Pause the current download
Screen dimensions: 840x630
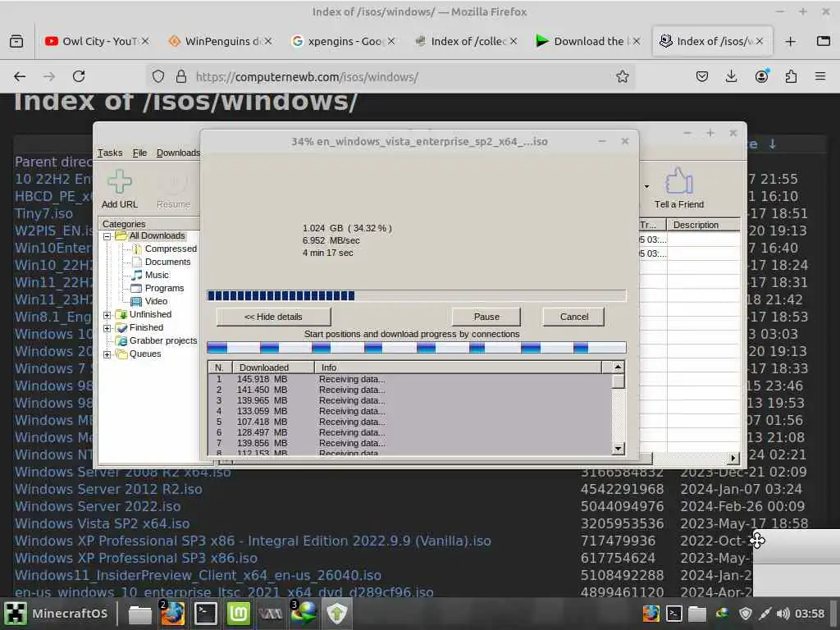[x=486, y=317]
